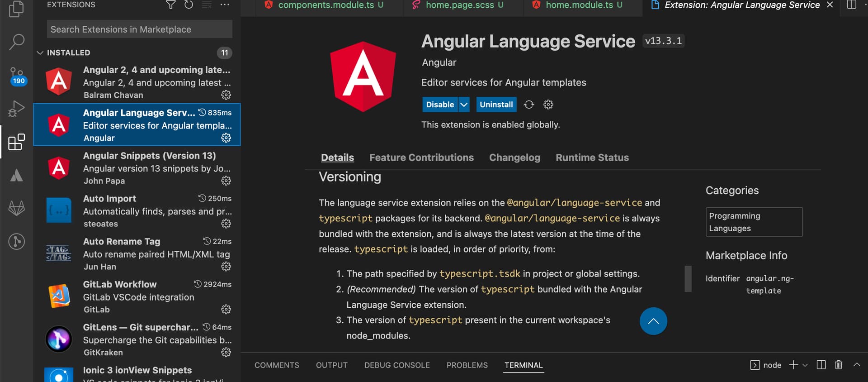Open gear menu for Angular 2, 4 snippets extension
The width and height of the screenshot is (868, 382).
[226, 95]
